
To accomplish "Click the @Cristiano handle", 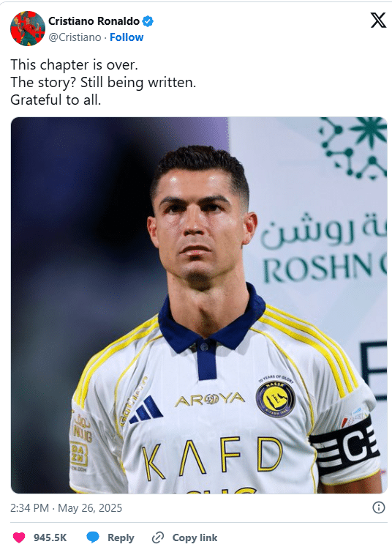I will (75, 37).
